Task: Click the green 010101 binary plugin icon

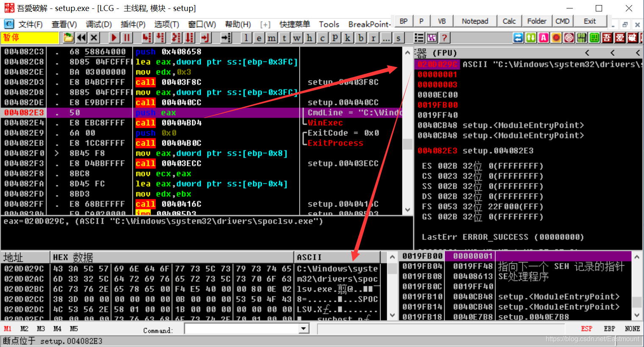Action: [582, 38]
